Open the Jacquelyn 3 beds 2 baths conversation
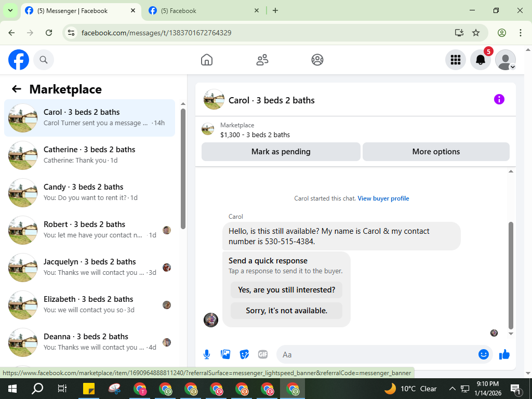 click(x=89, y=268)
